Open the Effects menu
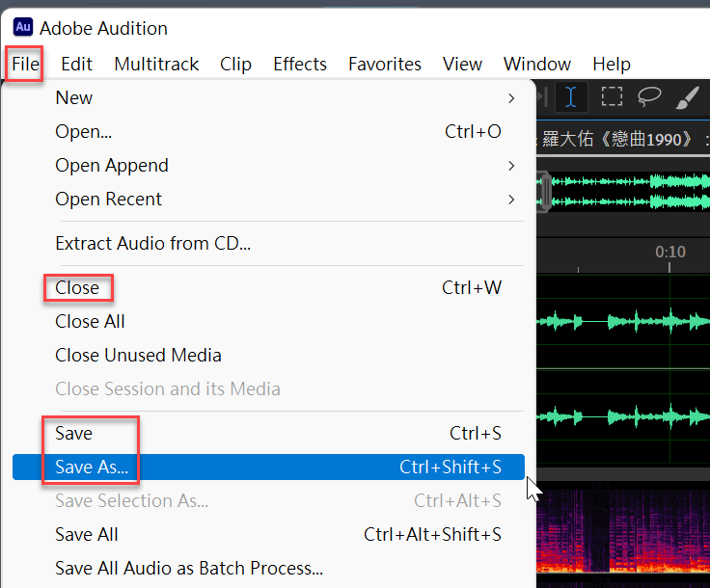This screenshot has height=588, width=710. click(300, 64)
